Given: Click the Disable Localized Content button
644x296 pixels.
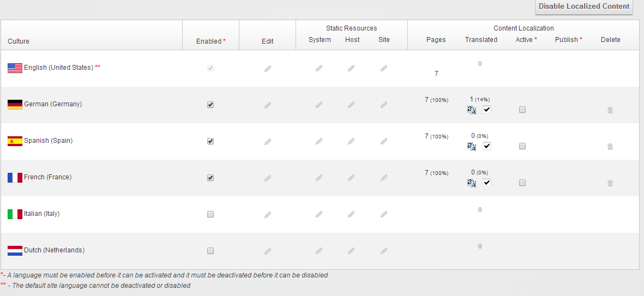Looking at the screenshot, I should 584,7.
